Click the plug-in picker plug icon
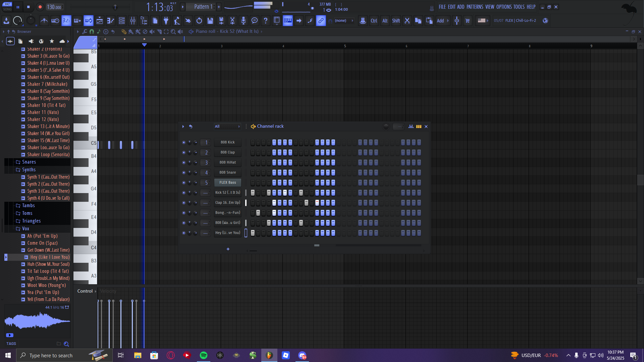 coord(166,21)
